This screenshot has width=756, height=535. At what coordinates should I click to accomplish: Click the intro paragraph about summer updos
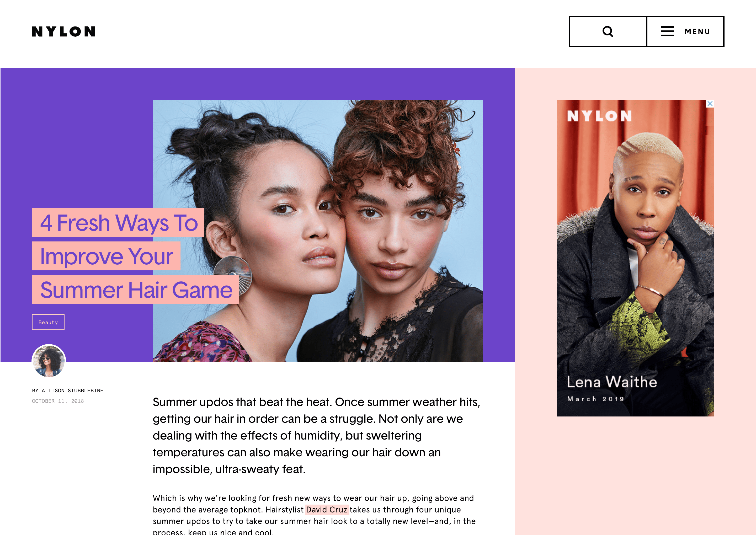[x=317, y=436]
